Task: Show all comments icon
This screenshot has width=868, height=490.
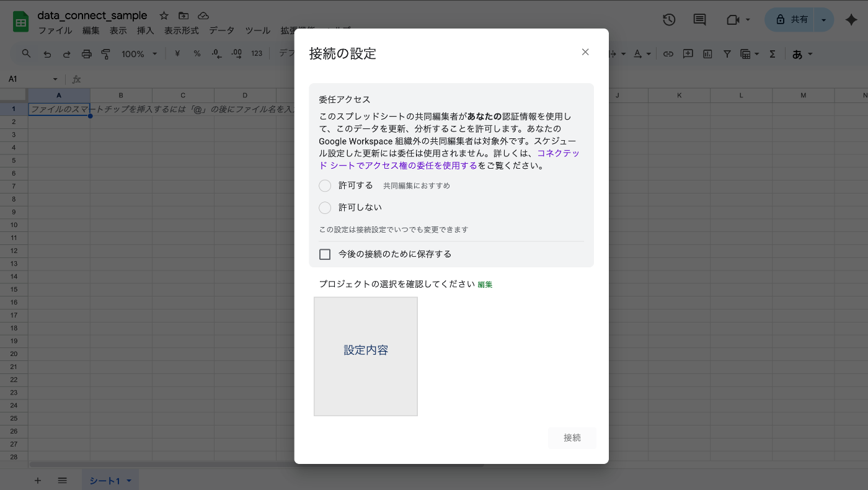Action: 700,20
